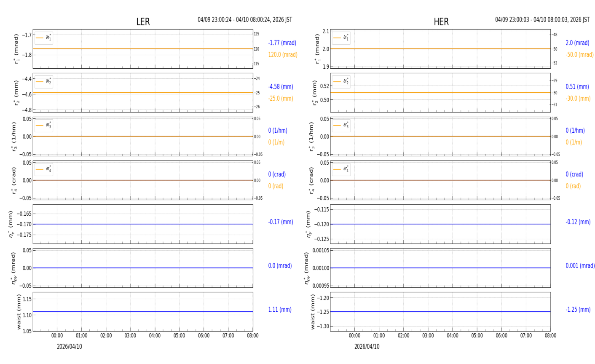Click the orange value -25.0 (mm)
The image size is (595, 364).
(x=281, y=99)
